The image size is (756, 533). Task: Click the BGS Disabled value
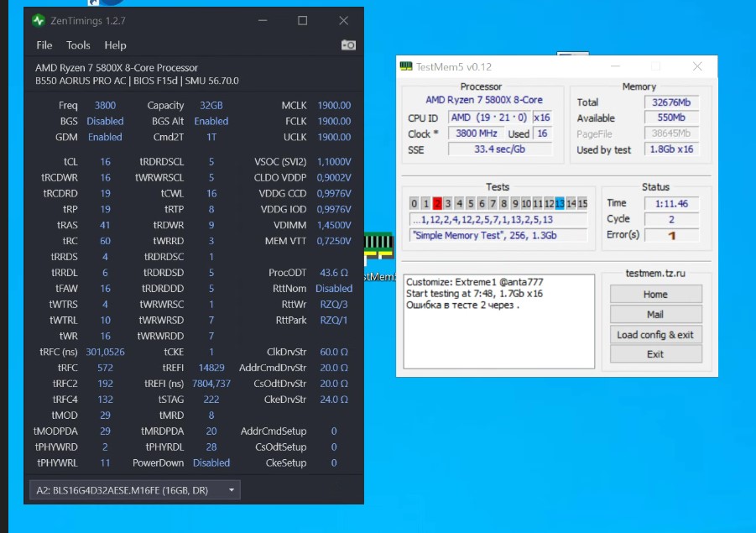[105, 122]
